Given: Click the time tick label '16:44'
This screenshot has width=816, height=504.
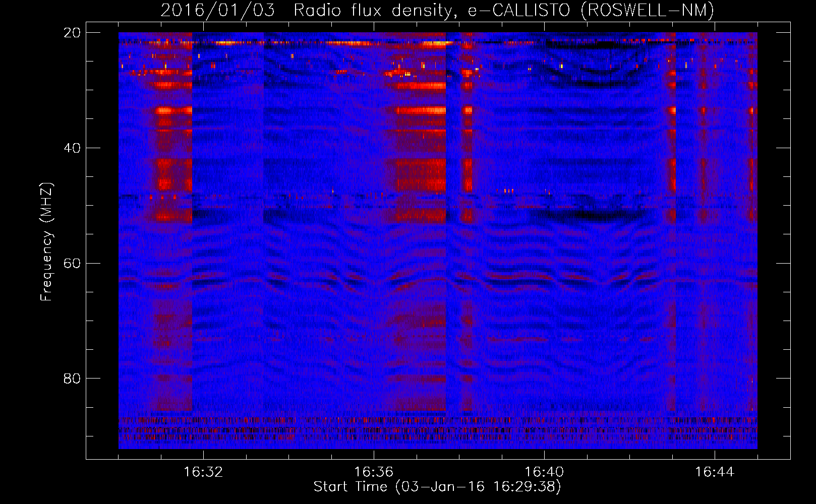Looking at the screenshot, I should pyautogui.click(x=715, y=472).
